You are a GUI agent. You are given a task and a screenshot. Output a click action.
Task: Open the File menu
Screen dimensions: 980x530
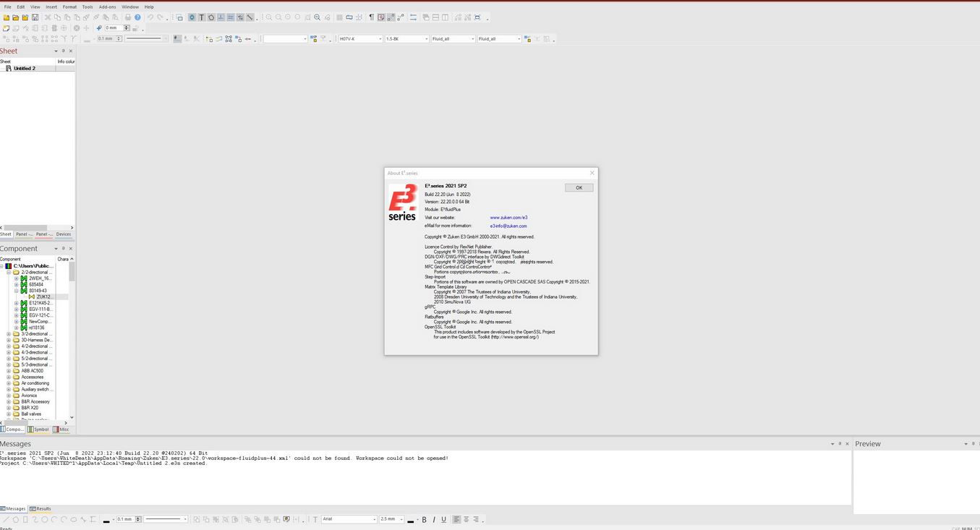pyautogui.click(x=7, y=7)
